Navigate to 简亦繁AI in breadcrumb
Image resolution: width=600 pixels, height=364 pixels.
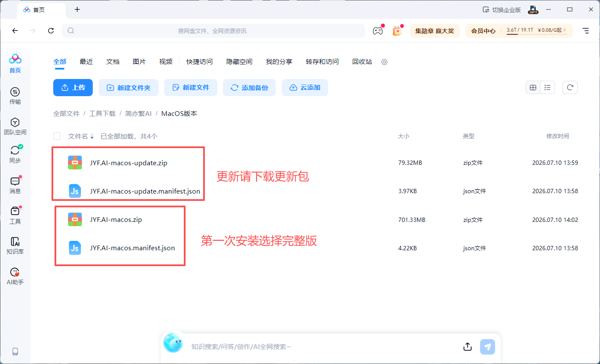(x=138, y=114)
